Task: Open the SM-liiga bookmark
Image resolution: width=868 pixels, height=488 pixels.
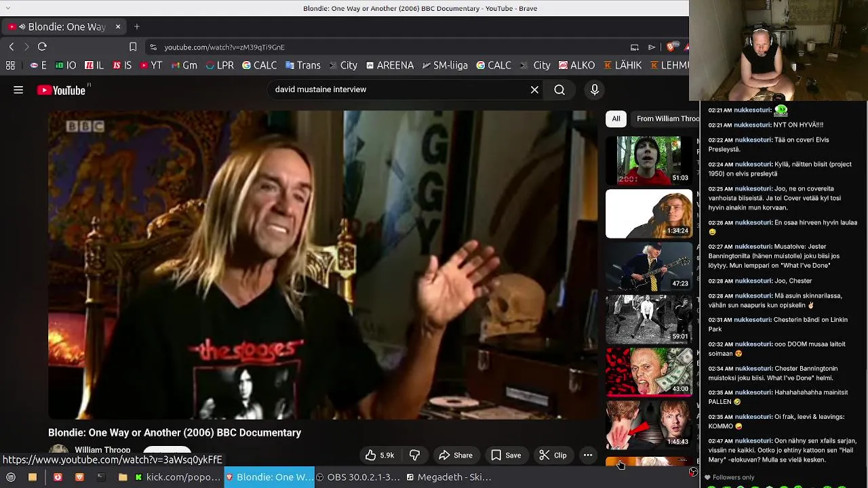Action: pos(445,66)
